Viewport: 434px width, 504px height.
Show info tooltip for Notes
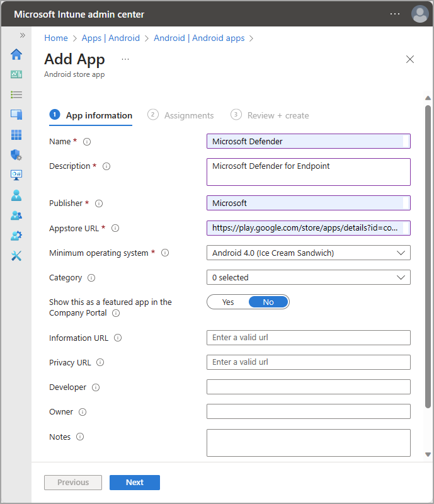[x=80, y=437]
